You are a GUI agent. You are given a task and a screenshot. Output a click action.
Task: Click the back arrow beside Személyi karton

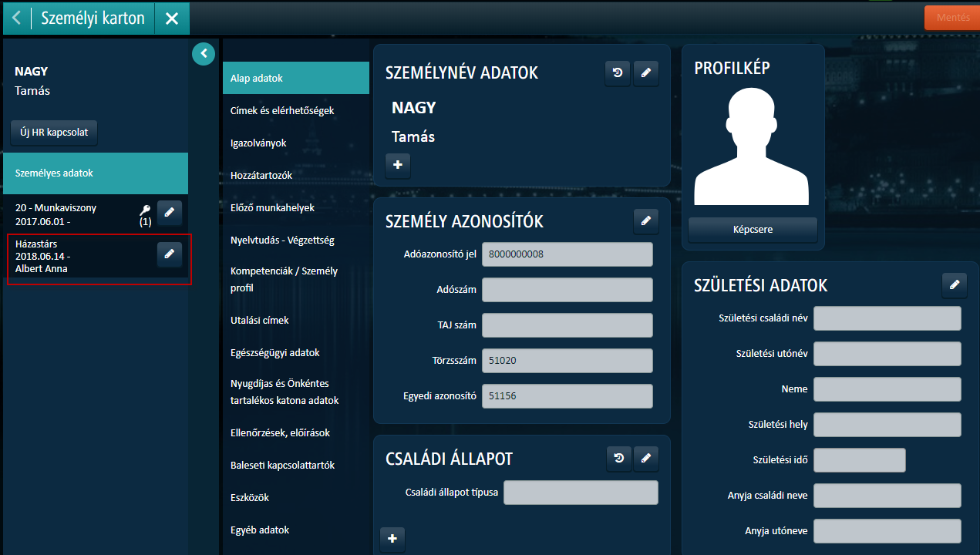pos(16,18)
